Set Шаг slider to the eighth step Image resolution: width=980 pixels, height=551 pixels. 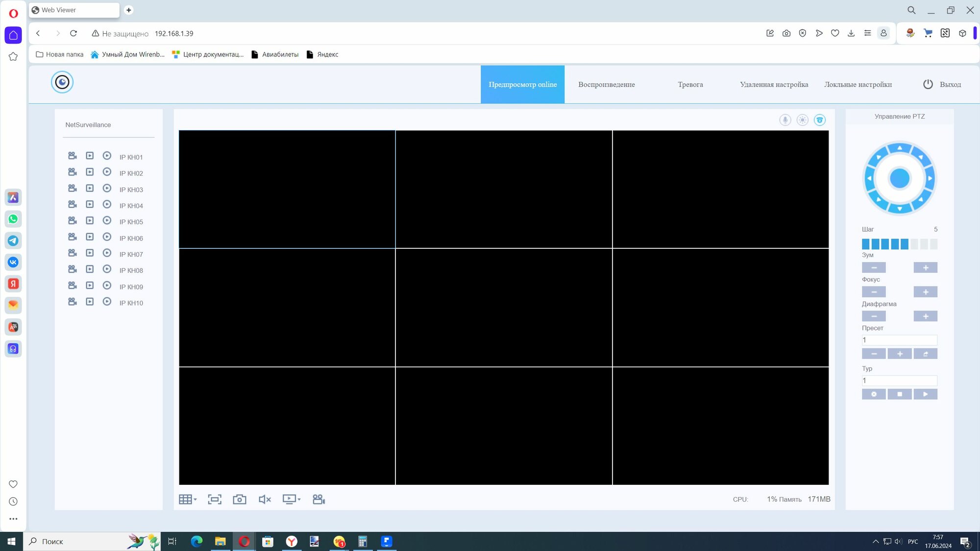pyautogui.click(x=933, y=244)
